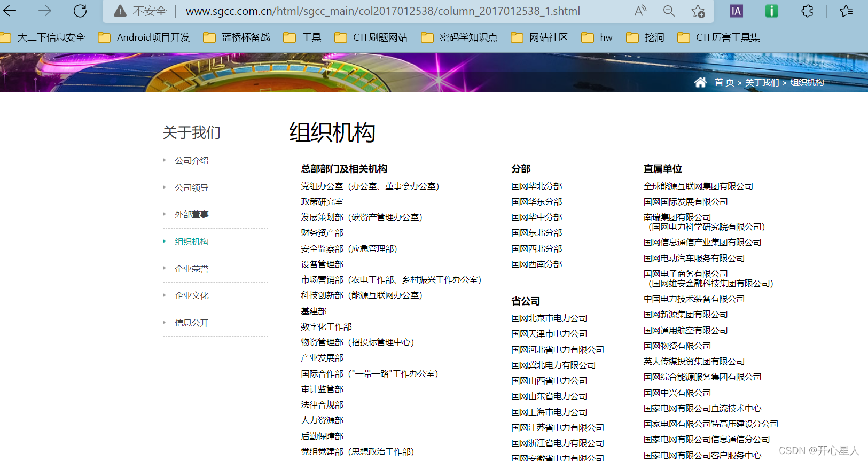This screenshot has width=868, height=461.
Task: Click 国网电动汽车服务有限公司 entry
Action: click(x=694, y=258)
